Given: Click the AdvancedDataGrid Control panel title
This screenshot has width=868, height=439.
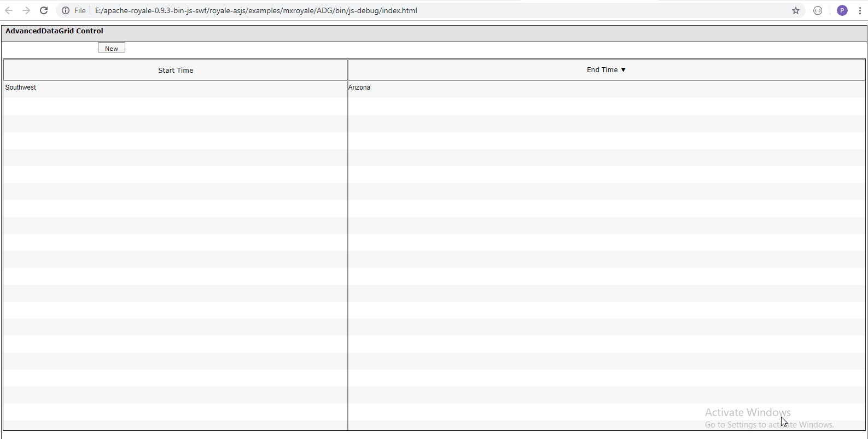Looking at the screenshot, I should pos(54,31).
